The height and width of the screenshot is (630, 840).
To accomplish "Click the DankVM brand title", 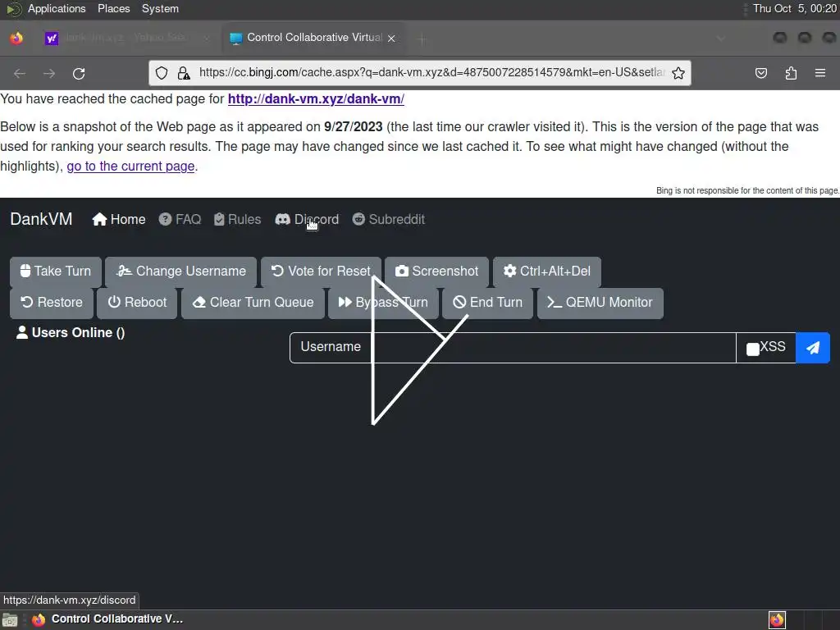I will [x=41, y=219].
